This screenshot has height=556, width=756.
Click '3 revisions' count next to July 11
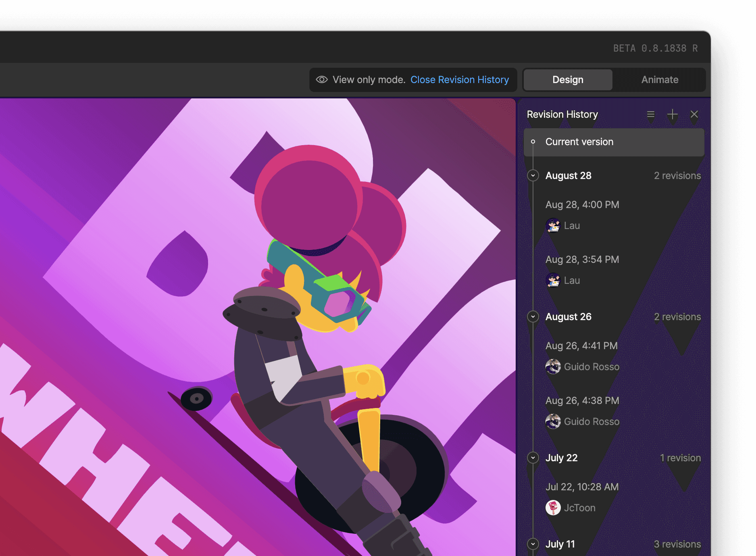677,544
